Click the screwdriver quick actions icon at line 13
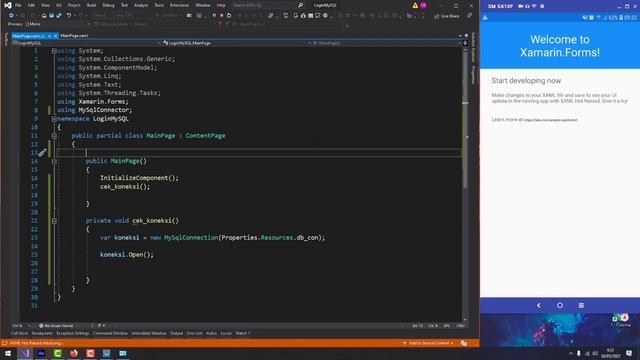The width and height of the screenshot is (640, 360). (42, 153)
